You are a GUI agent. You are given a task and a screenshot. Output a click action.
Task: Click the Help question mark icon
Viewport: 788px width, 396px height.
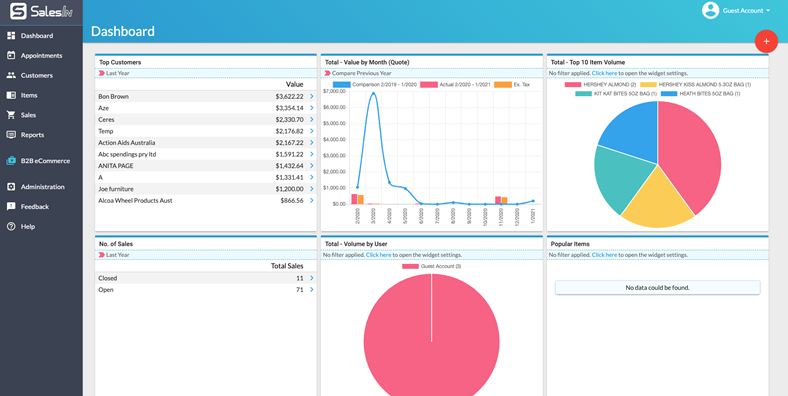point(11,227)
